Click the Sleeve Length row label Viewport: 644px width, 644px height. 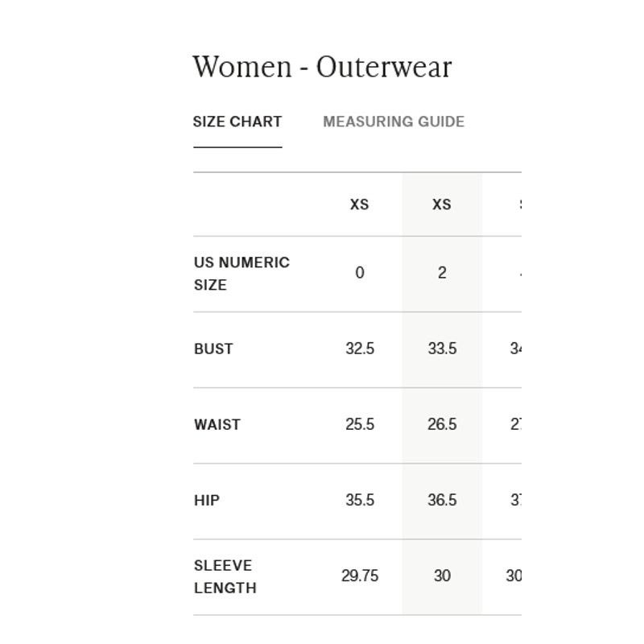click(225, 576)
